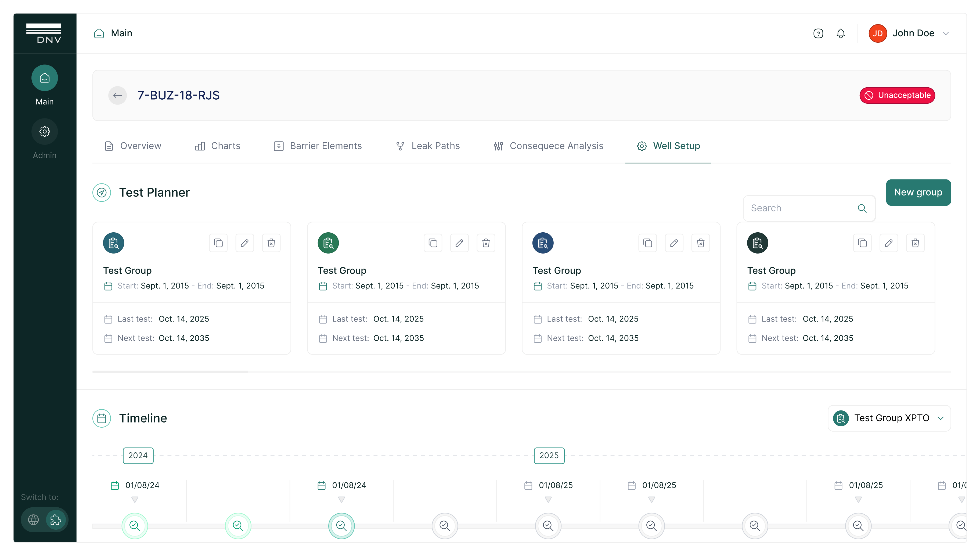The image size is (980, 556).
Task: Open the notifications bell
Action: point(841,34)
